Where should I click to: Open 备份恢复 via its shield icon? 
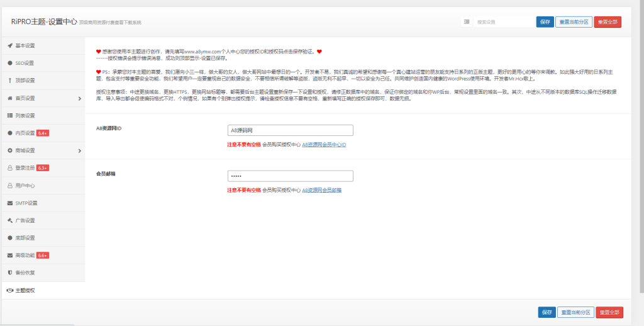click(x=10, y=273)
